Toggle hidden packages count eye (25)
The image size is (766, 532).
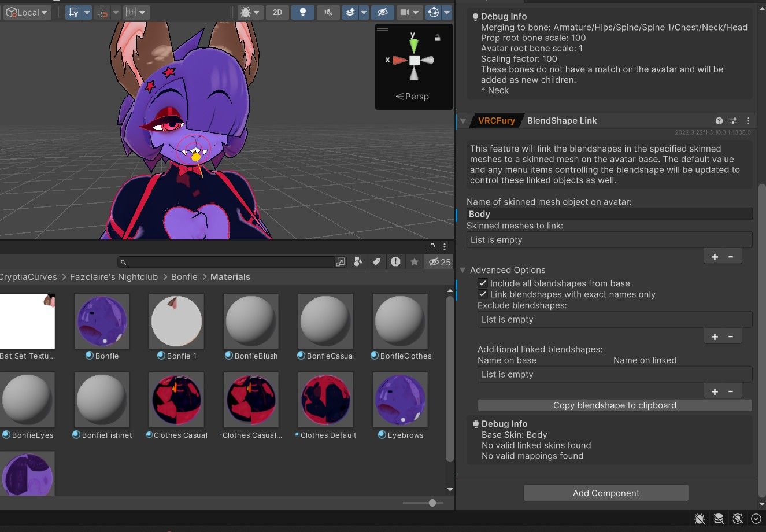tap(439, 262)
